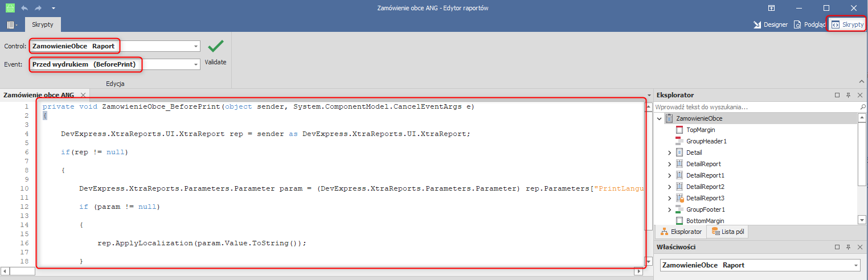This screenshot has width=868, height=280.
Task: Pin the Eksplorator panel
Action: [849, 95]
